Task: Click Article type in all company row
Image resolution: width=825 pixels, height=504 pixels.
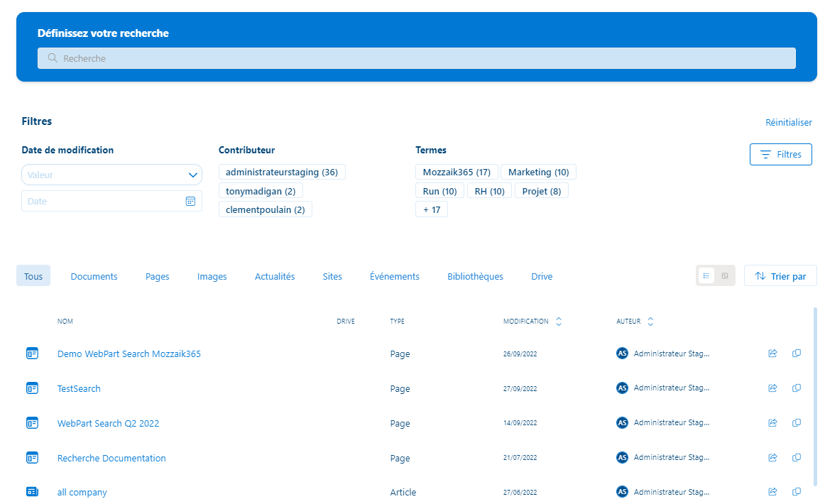Action: point(403,492)
